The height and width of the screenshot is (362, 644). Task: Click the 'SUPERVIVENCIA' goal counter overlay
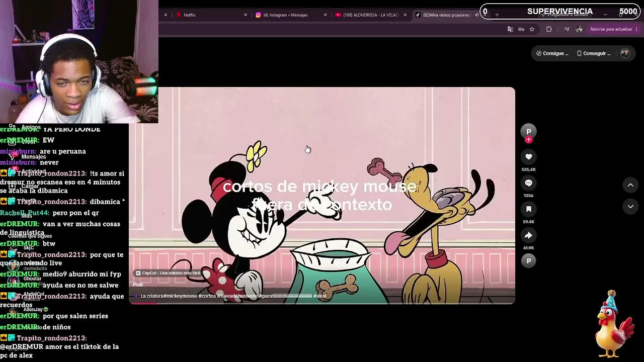[x=560, y=12]
